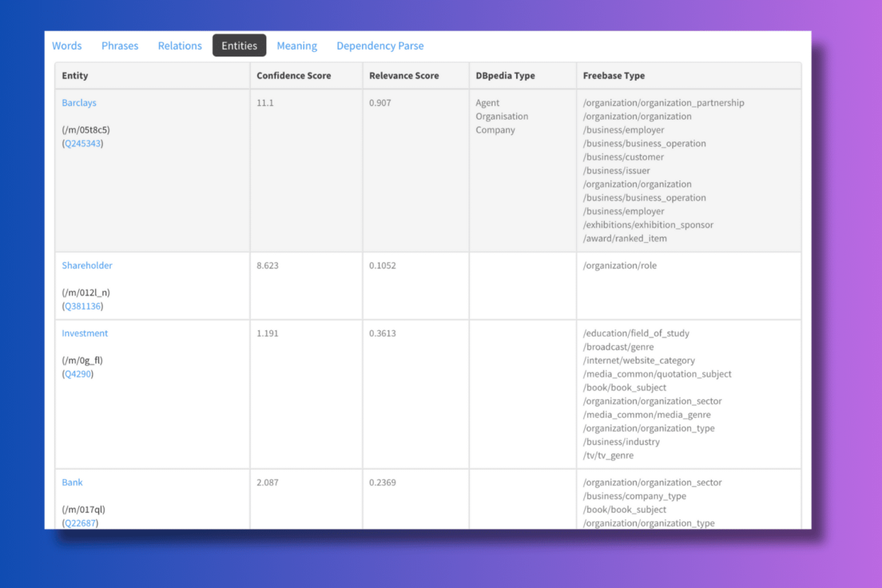
Task: Open the Dependency Parse tab
Action: 380,46
